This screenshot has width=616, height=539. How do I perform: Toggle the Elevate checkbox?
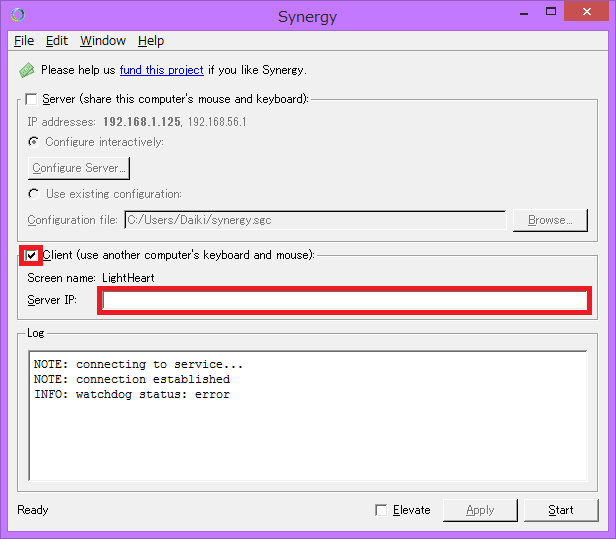point(381,510)
